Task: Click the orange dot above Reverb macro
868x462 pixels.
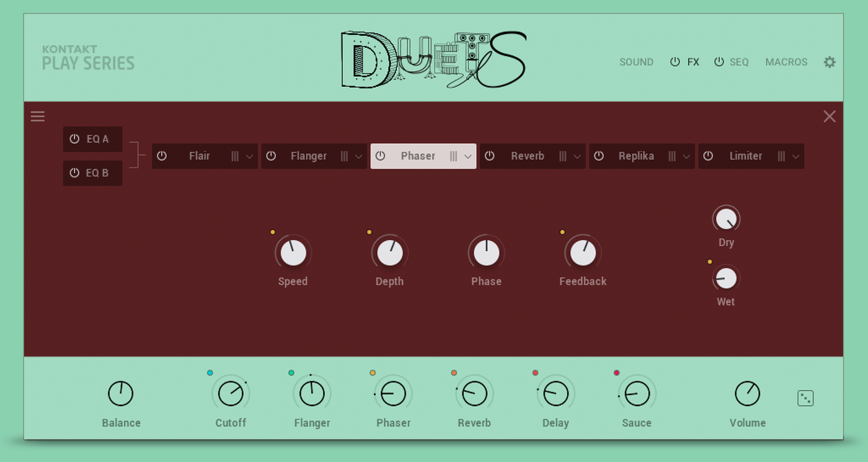Action: [x=454, y=373]
